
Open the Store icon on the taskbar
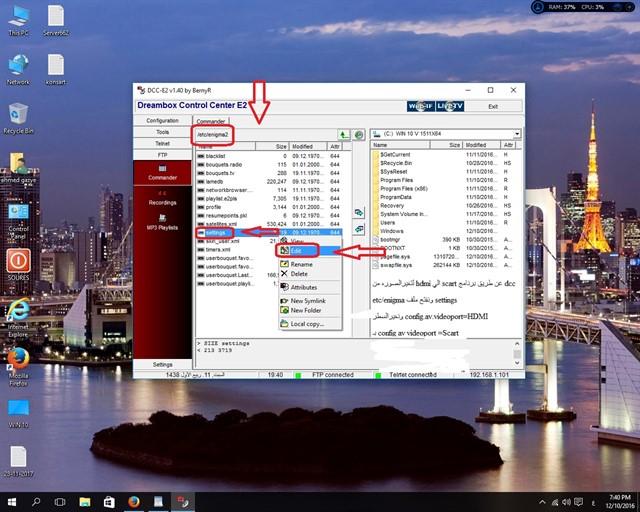pyautogui.click(x=109, y=502)
